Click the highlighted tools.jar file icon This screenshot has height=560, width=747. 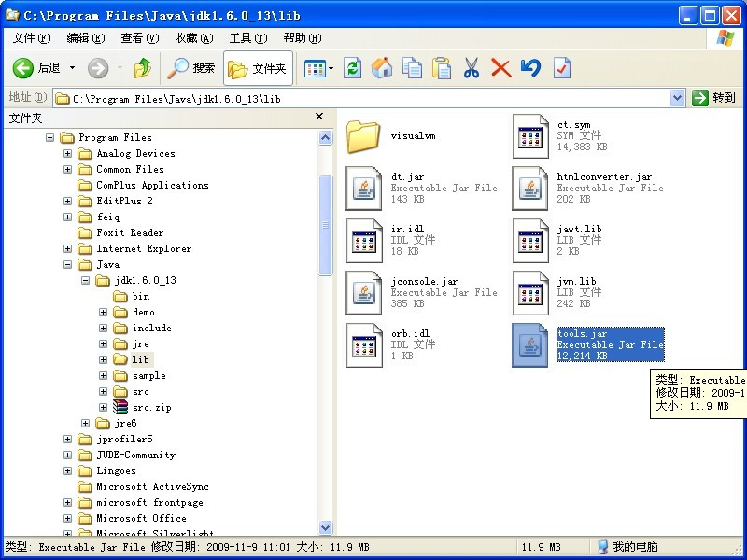tap(530, 345)
